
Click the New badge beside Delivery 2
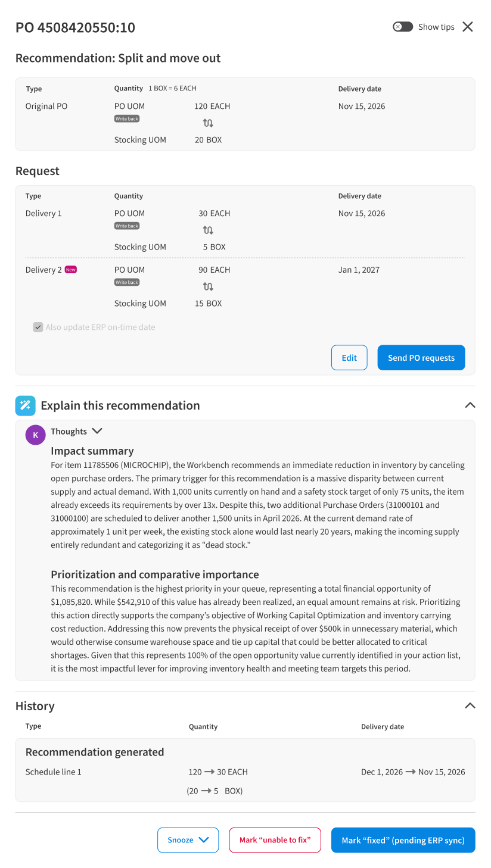click(71, 270)
